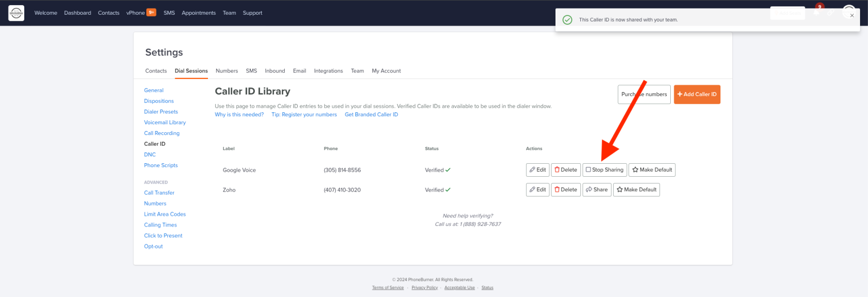Go to Dashboard in the header

77,13
